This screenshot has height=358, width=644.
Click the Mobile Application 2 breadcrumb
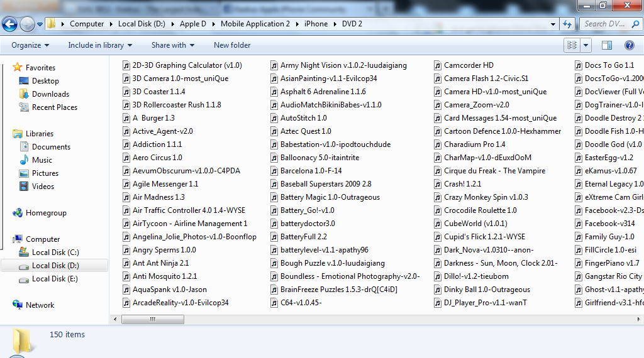point(255,24)
